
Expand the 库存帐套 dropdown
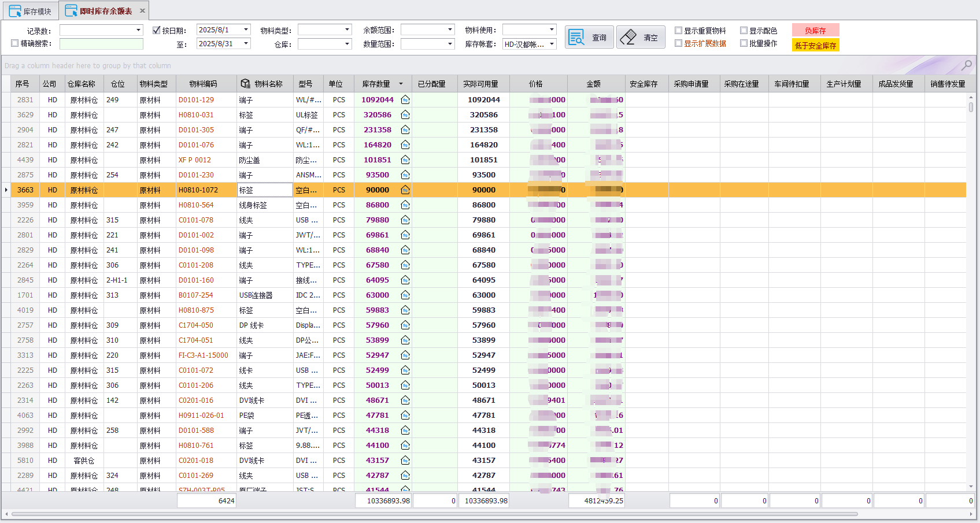pyautogui.click(x=552, y=44)
